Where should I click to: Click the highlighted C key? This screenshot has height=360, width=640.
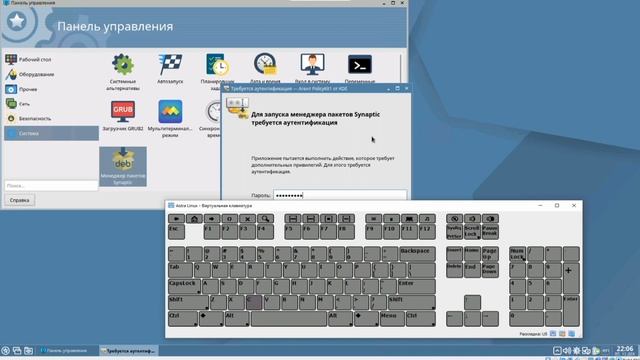pos(254,303)
